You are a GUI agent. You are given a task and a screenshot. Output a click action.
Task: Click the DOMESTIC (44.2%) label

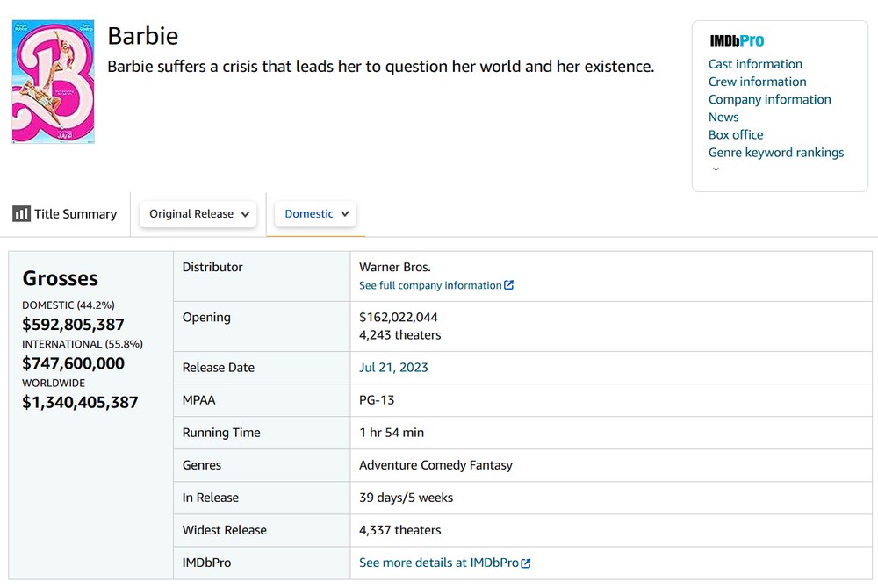coord(68,305)
